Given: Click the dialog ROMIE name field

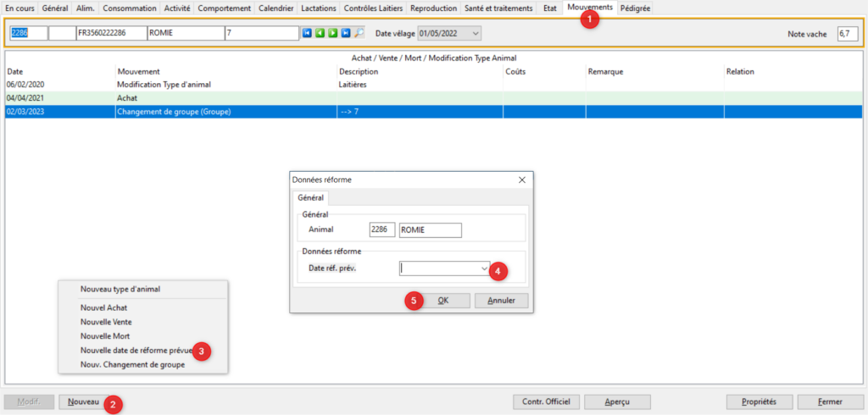Looking at the screenshot, I should pos(430,230).
